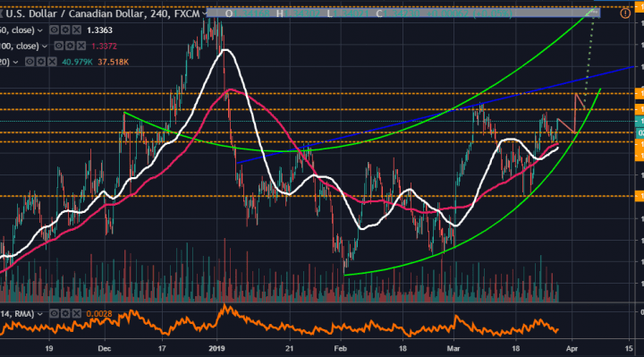Click the U.S. Dollar / Canadian Dollar title
644x357 pixels.
(x=75, y=14)
